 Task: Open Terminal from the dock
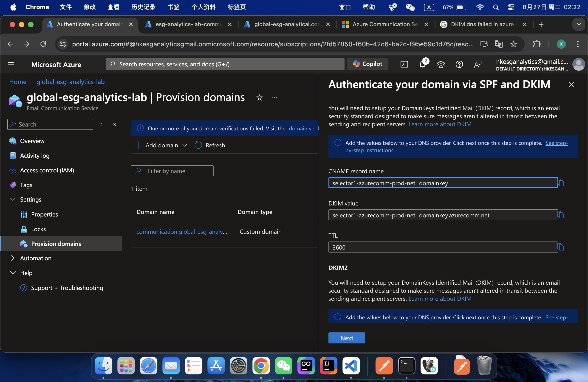406,365
